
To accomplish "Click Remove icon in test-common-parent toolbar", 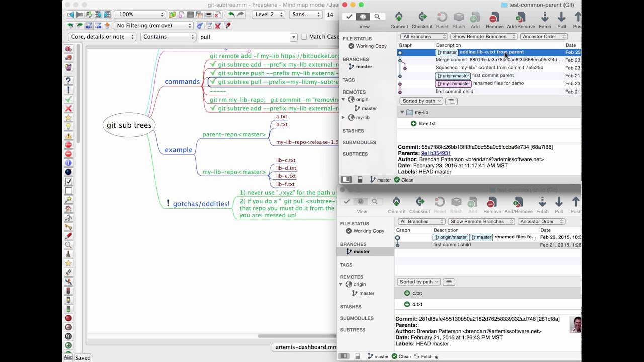I will pos(494,18).
